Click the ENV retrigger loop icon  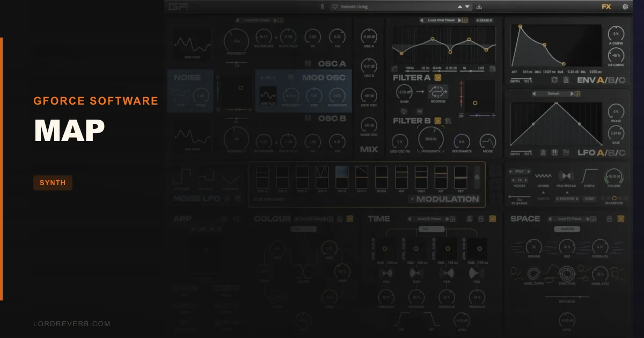(x=554, y=80)
